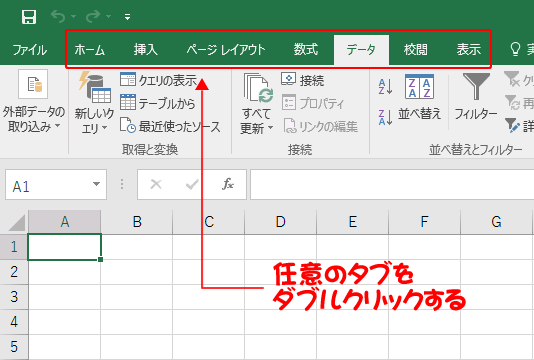Select row 2 header
The image size is (534, 360).
coord(14,272)
